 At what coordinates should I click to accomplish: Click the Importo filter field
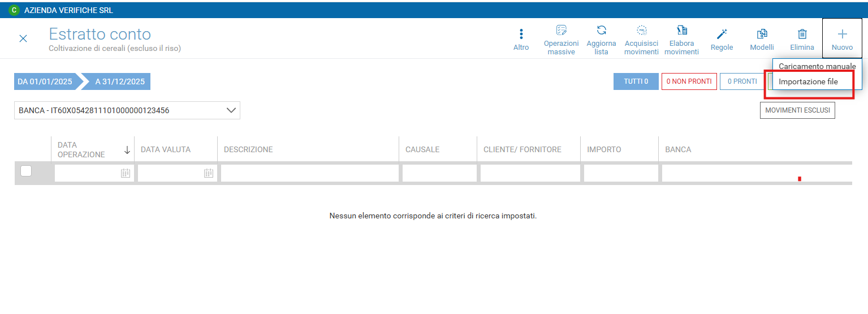[x=621, y=173]
